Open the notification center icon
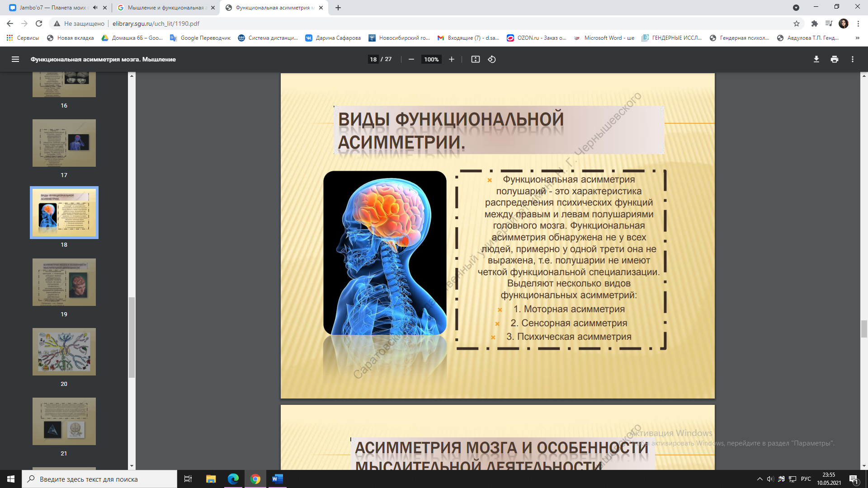868x488 pixels. [x=854, y=479]
